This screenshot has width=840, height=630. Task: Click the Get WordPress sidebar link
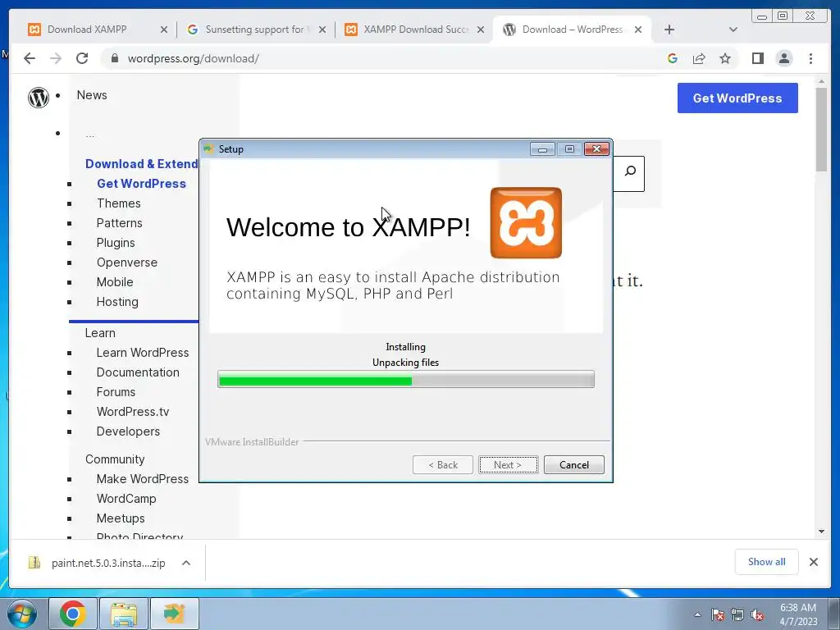(x=141, y=183)
